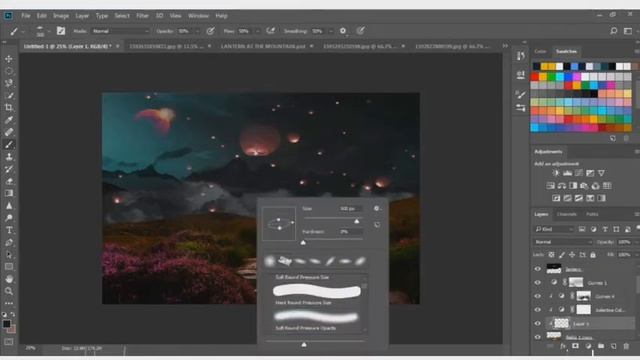Image resolution: width=640 pixels, height=360 pixels.
Task: Open the brush Mode dropdown
Action: [121, 31]
